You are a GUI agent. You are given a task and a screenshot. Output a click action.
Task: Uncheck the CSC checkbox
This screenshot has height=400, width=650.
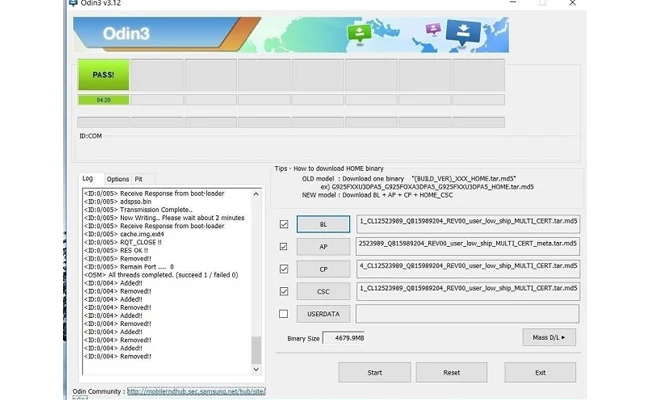click(x=284, y=291)
